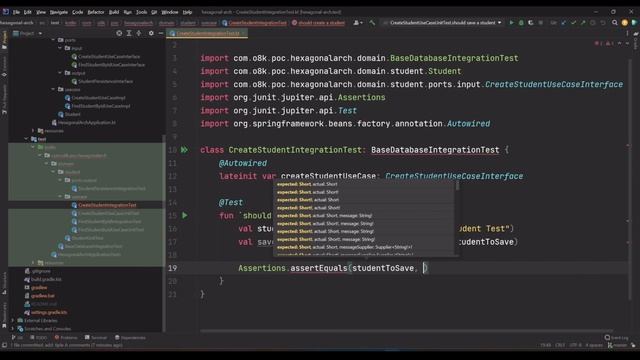
Task: Click the user account icon in the toolbar
Action: pyautogui.click(x=358, y=23)
